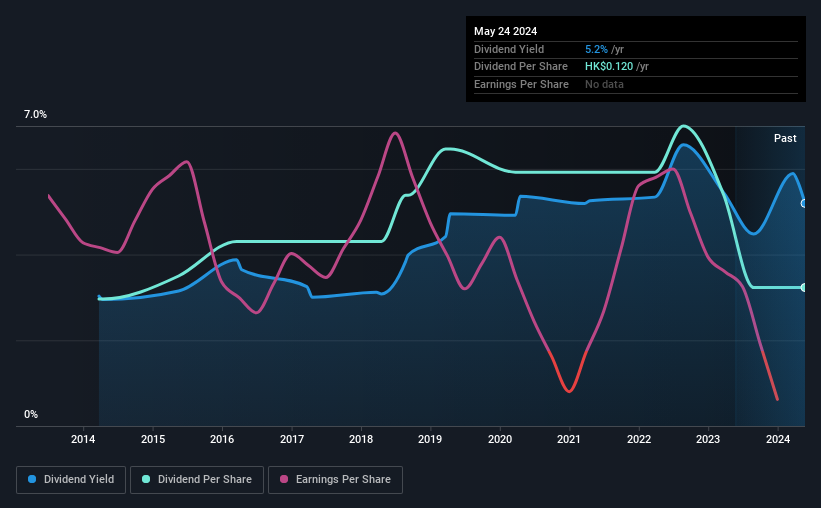The height and width of the screenshot is (508, 821).
Task: Click the Dividend Per Share endpoint marker circle
Action: click(x=804, y=288)
